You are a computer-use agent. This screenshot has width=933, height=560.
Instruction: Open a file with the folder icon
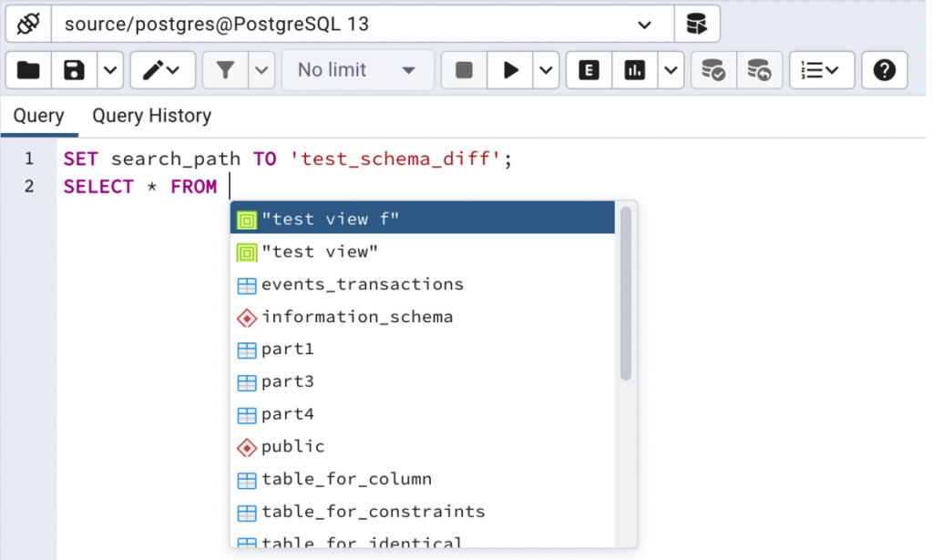(x=28, y=70)
